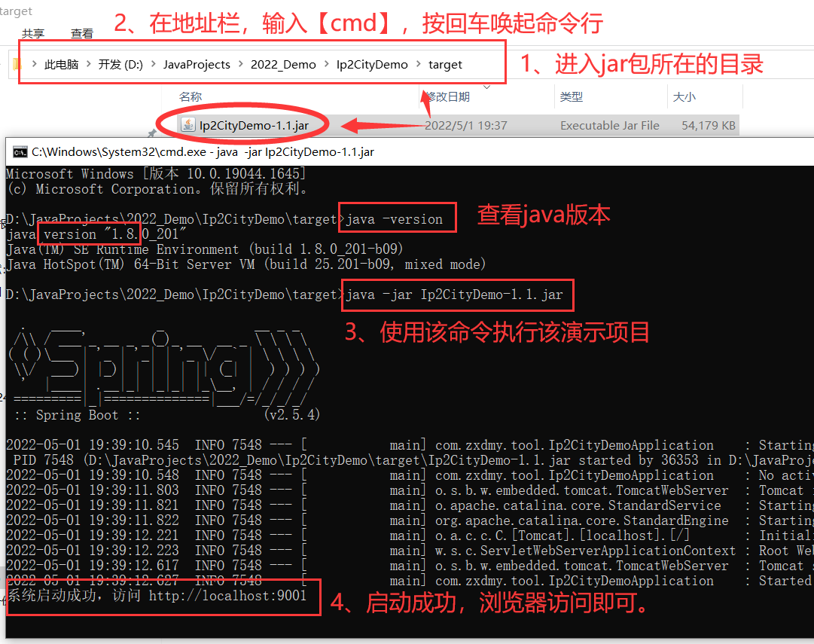The width and height of the screenshot is (814, 644).
Task: Click Ip2CityDemo breadcrumb segment
Action: pyautogui.click(x=372, y=65)
